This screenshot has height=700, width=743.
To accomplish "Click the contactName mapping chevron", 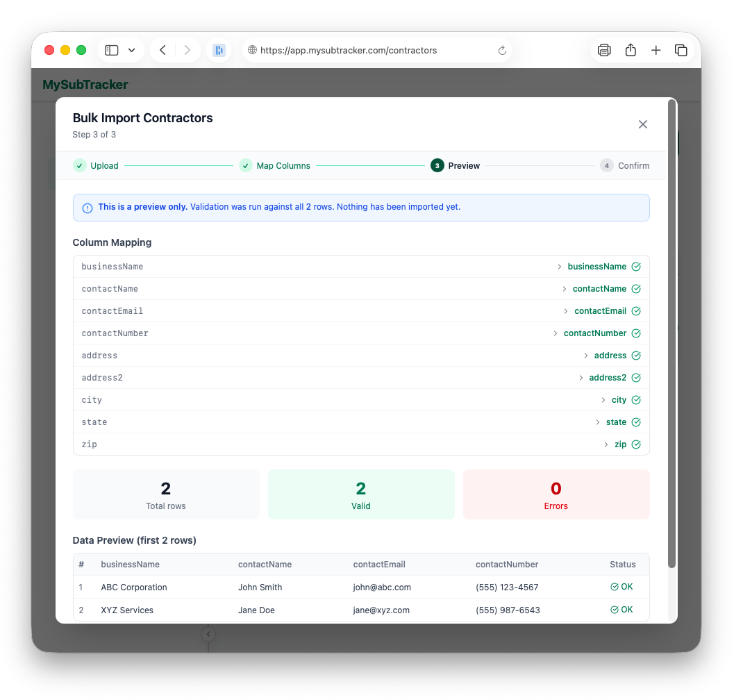I will (565, 289).
